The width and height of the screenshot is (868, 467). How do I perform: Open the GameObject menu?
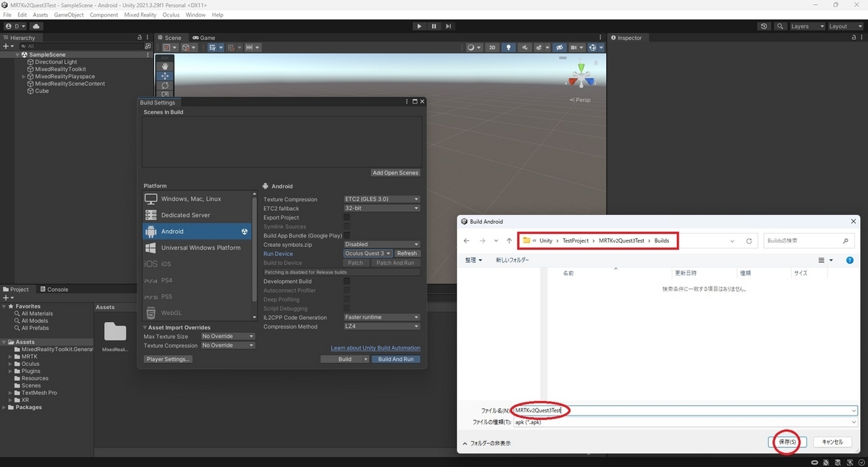coord(69,14)
